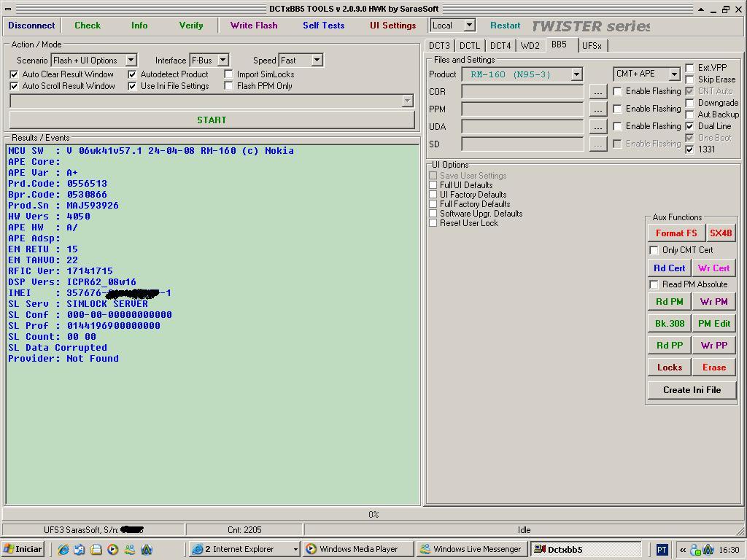Check Enable Flashing for PPM
The image size is (747, 560).
617,109
